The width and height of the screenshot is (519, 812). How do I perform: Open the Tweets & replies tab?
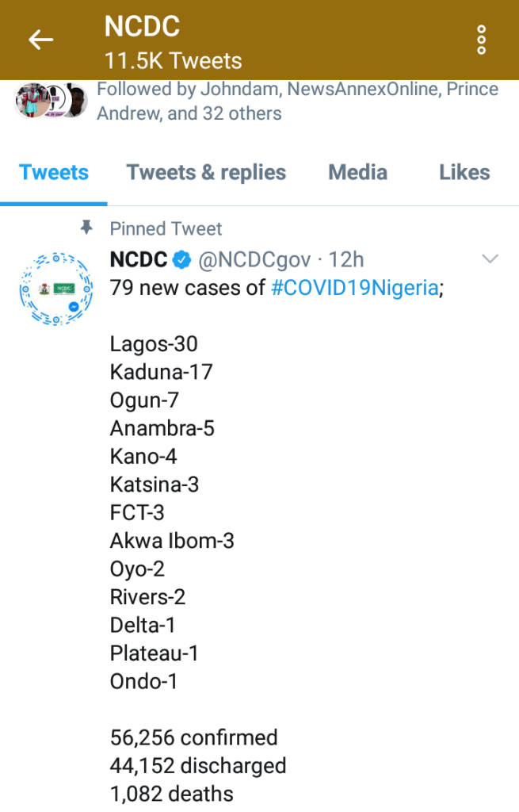pyautogui.click(x=206, y=173)
